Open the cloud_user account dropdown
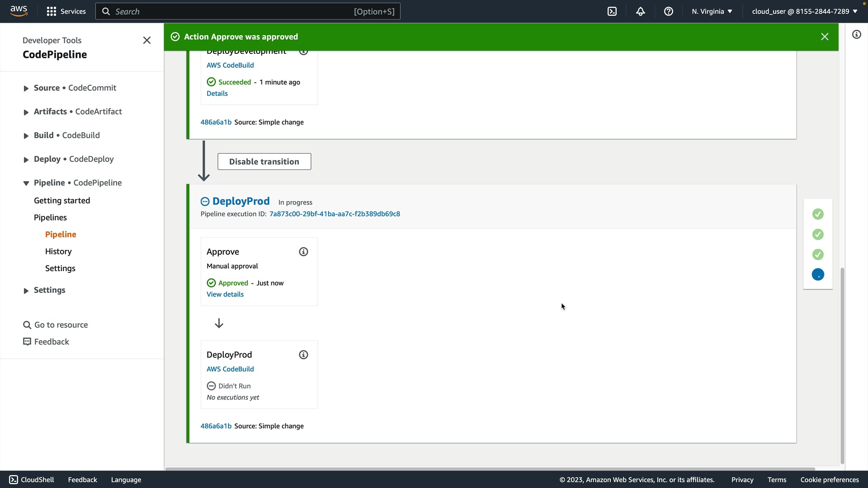This screenshot has width=868, height=488. (x=804, y=11)
